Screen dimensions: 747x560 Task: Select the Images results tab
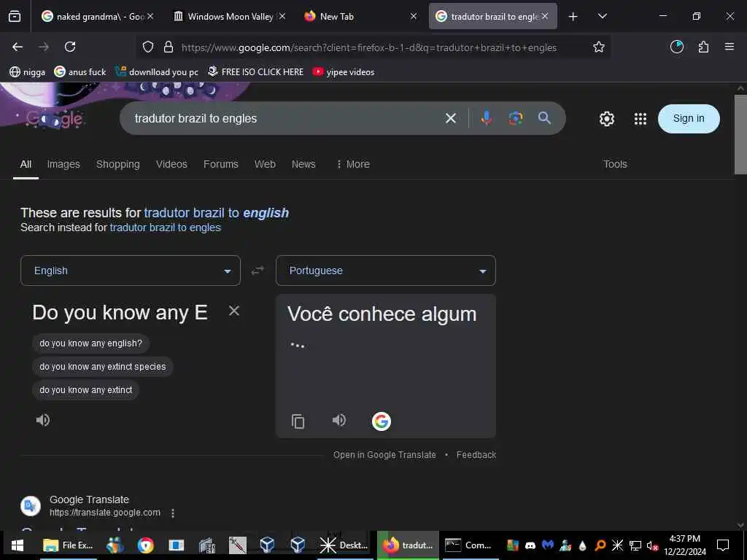tap(63, 164)
